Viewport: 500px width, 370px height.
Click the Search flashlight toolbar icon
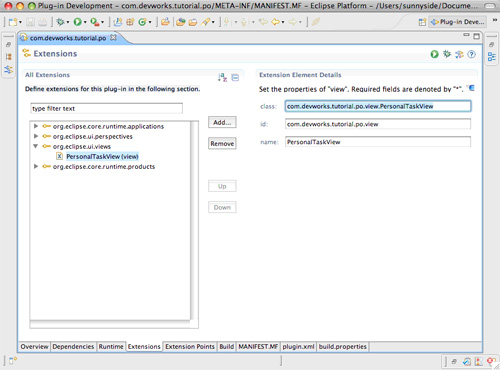[x=206, y=22]
